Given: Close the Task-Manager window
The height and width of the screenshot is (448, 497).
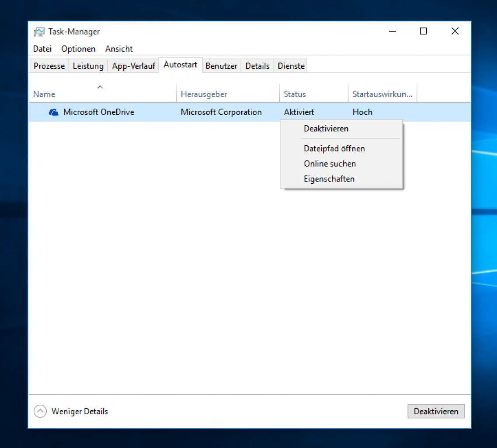Looking at the screenshot, I should pyautogui.click(x=455, y=31).
